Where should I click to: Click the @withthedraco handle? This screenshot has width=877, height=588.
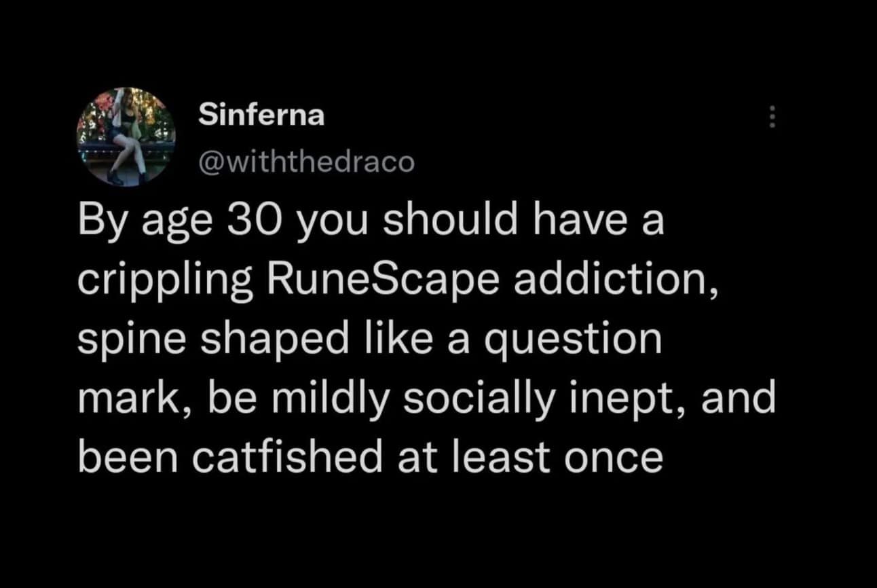305,163
